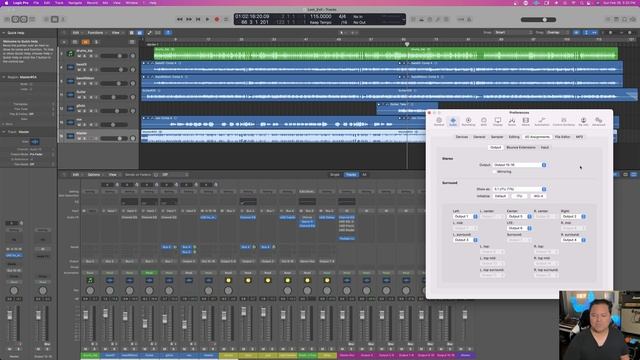
Task: Click the drummer track green instrument icon
Action: click(70, 53)
